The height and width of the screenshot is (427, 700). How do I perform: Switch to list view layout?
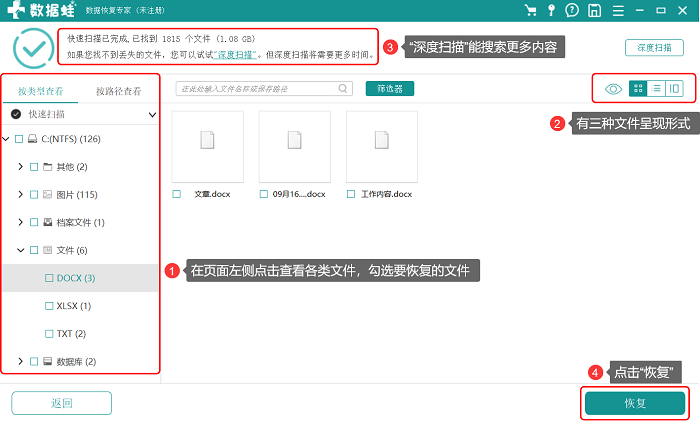[656, 88]
